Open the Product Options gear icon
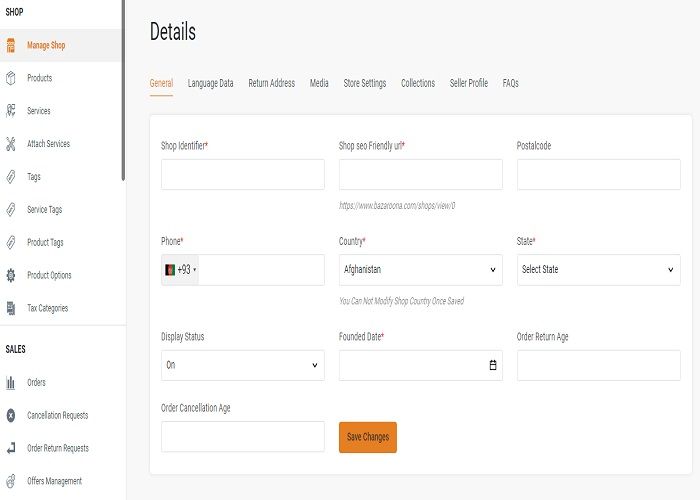Image resolution: width=700 pixels, height=500 pixels. (x=11, y=275)
